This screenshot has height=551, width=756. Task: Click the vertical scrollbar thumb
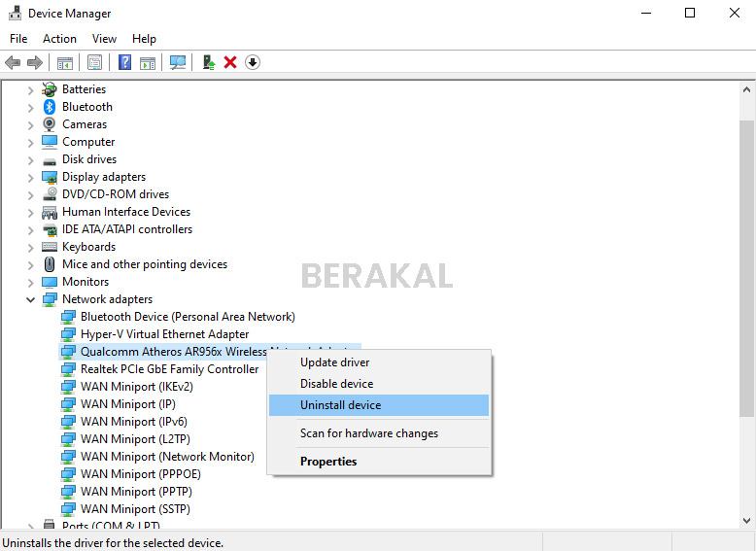pyautogui.click(x=746, y=268)
